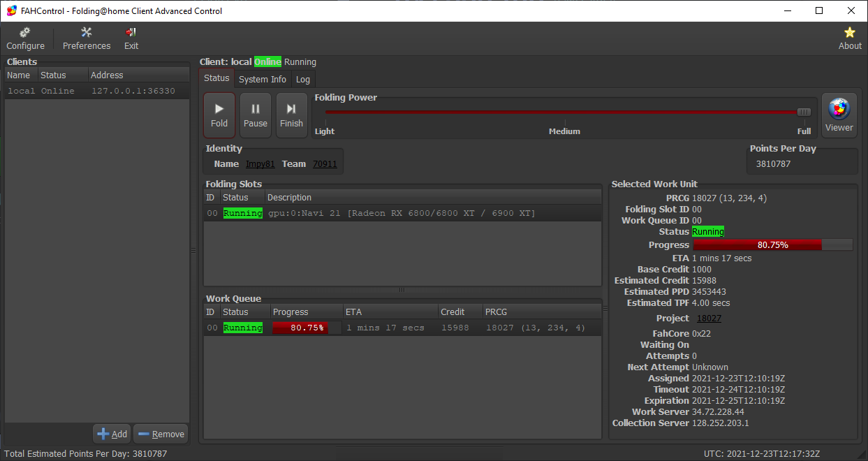Open the Impy81 name link
Image resolution: width=868 pixels, height=461 pixels.
[260, 164]
